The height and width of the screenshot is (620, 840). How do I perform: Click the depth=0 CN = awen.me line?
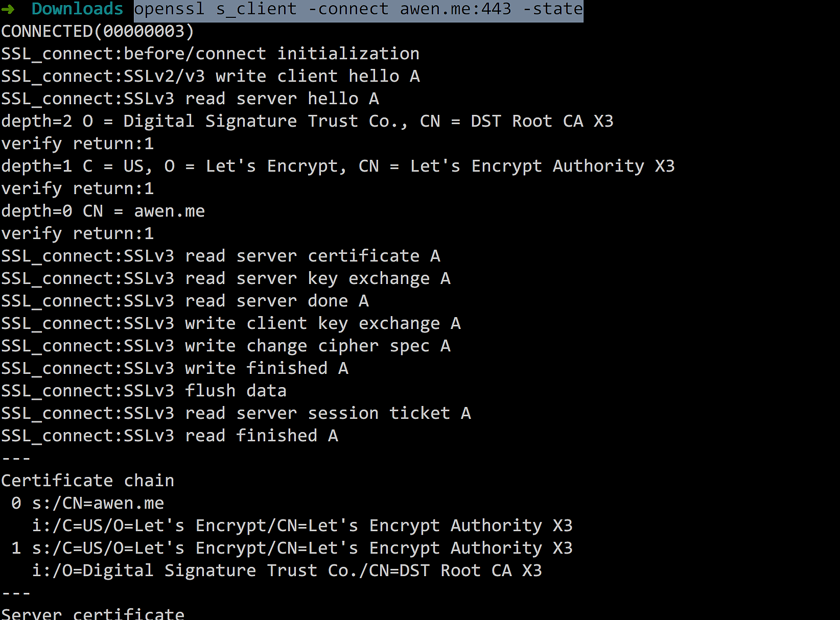[103, 211]
